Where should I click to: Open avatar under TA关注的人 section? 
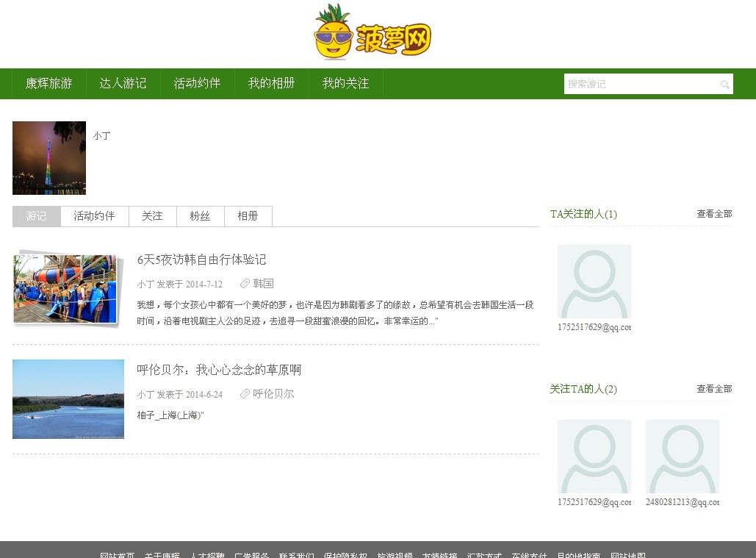594,282
